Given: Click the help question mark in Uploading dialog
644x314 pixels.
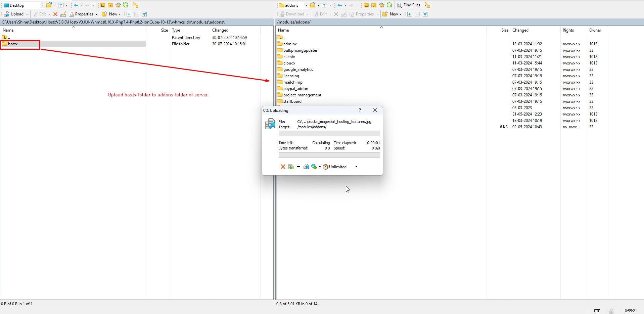Looking at the screenshot, I should click(360, 110).
